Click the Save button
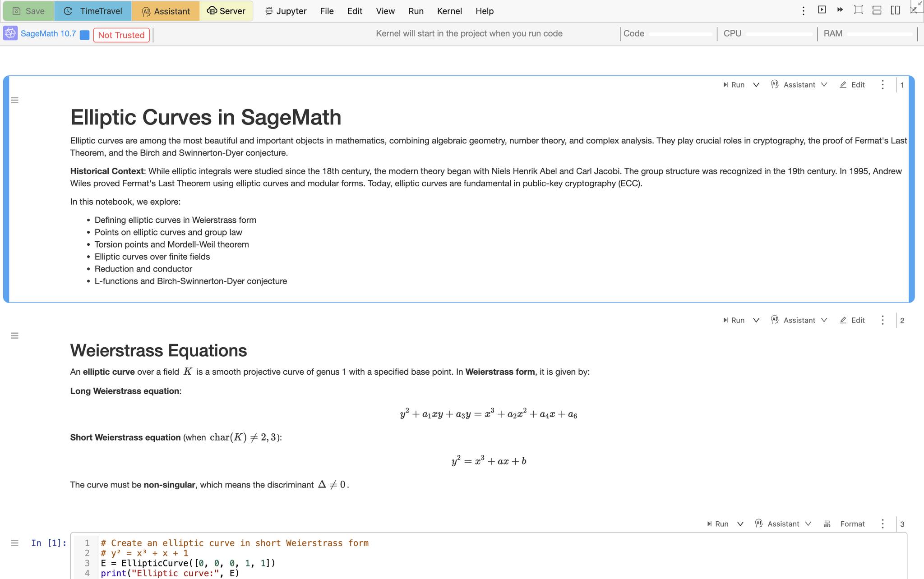This screenshot has width=924, height=579. pos(28,11)
